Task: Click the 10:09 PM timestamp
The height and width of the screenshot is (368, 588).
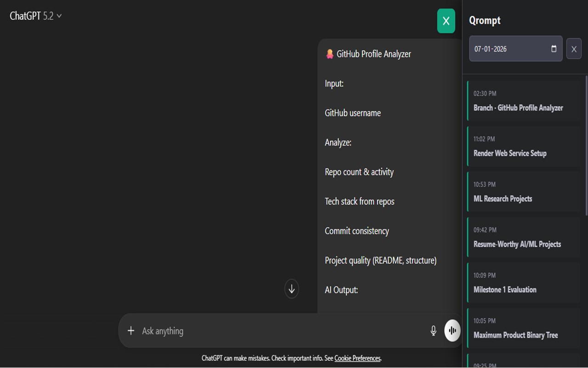Action: click(485, 276)
